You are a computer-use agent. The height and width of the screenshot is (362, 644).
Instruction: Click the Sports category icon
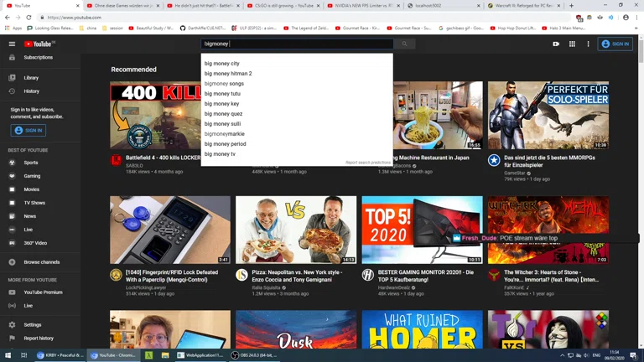pyautogui.click(x=12, y=163)
